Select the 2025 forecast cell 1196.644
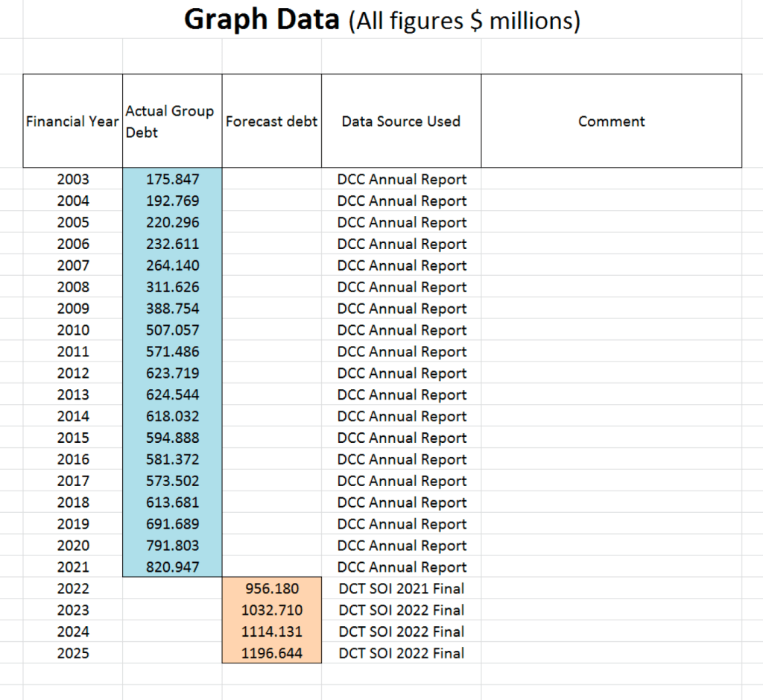 tap(272, 653)
